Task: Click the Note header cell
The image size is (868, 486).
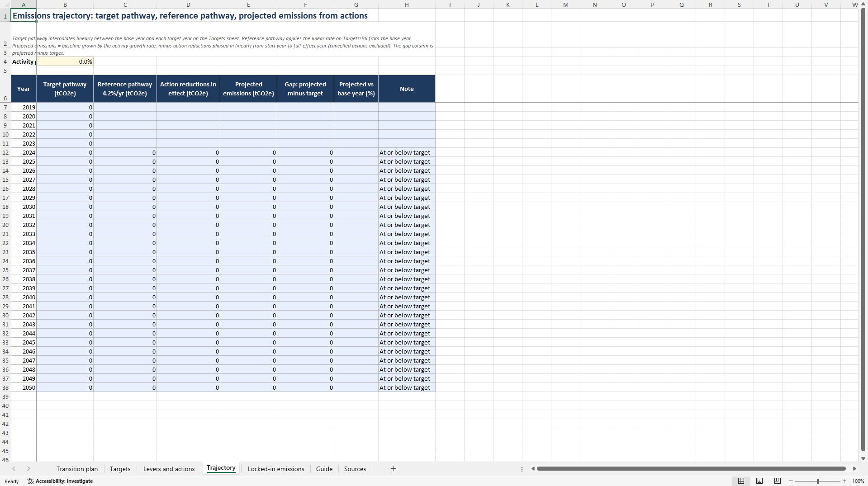Action: click(x=407, y=89)
